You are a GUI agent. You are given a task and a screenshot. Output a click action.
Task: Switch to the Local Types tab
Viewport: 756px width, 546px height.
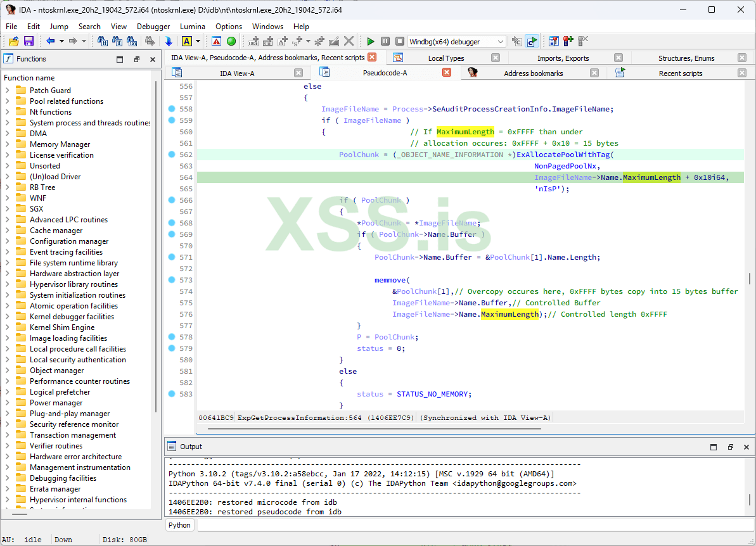[445, 58]
